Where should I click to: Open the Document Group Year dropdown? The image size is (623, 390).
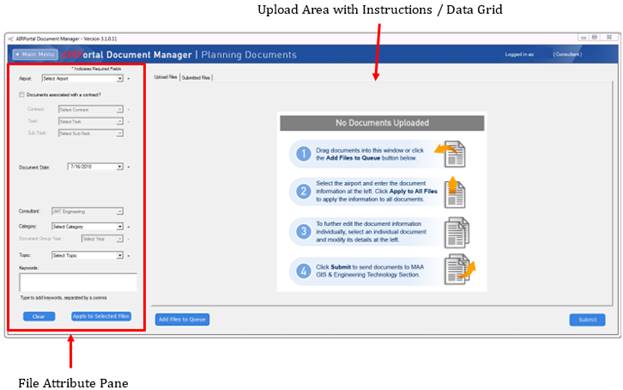pyautogui.click(x=102, y=239)
